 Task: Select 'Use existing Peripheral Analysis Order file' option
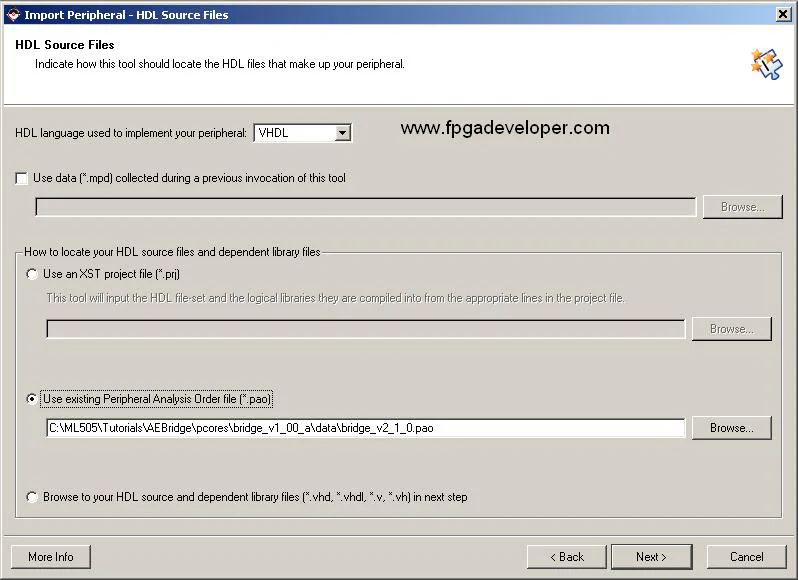33,399
